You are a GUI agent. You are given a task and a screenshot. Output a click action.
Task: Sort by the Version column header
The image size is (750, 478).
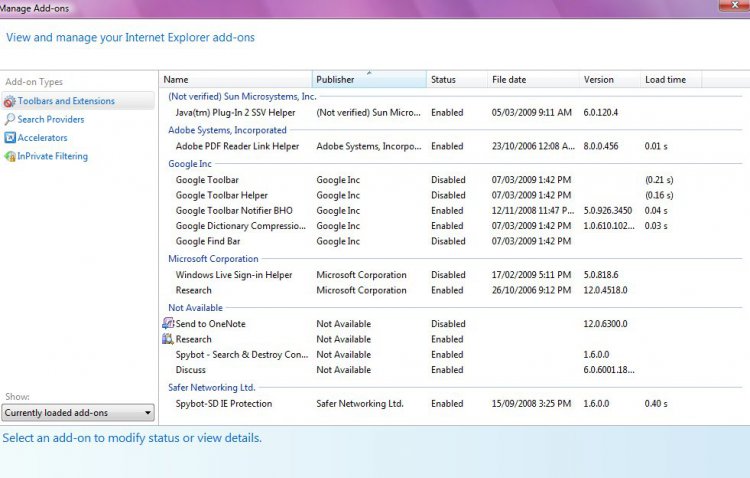coord(610,79)
